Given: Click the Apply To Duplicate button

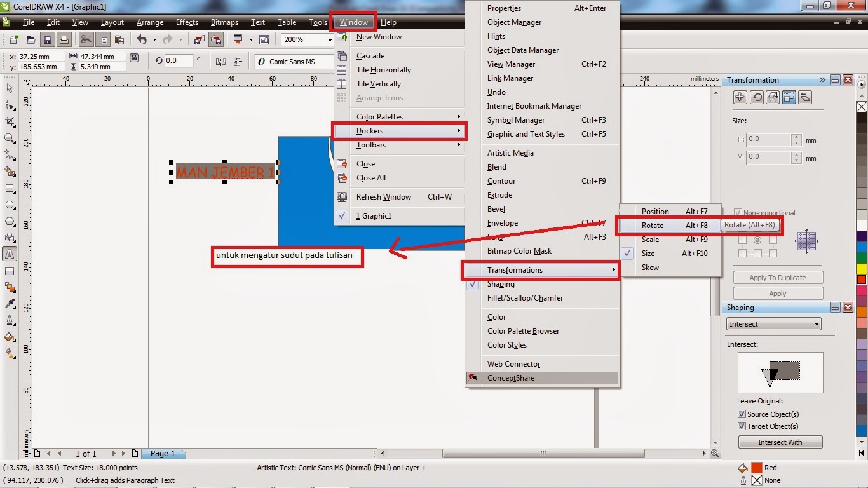Looking at the screenshot, I should pos(778,278).
